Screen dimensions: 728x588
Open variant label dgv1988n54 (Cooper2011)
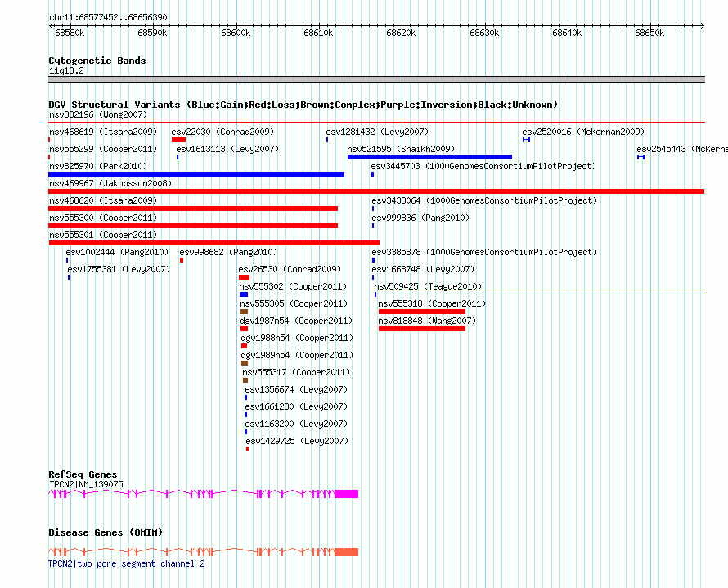pos(297,338)
